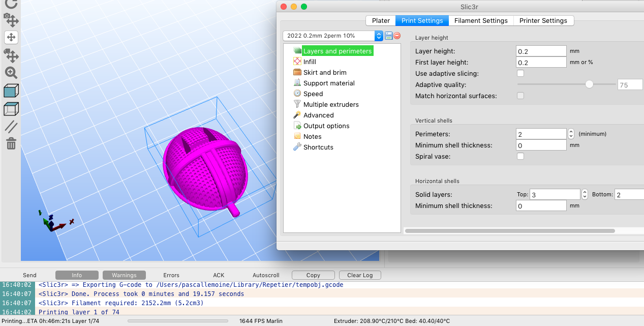Save the current print preset
Image resolution: width=644 pixels, height=326 pixels.
(389, 36)
